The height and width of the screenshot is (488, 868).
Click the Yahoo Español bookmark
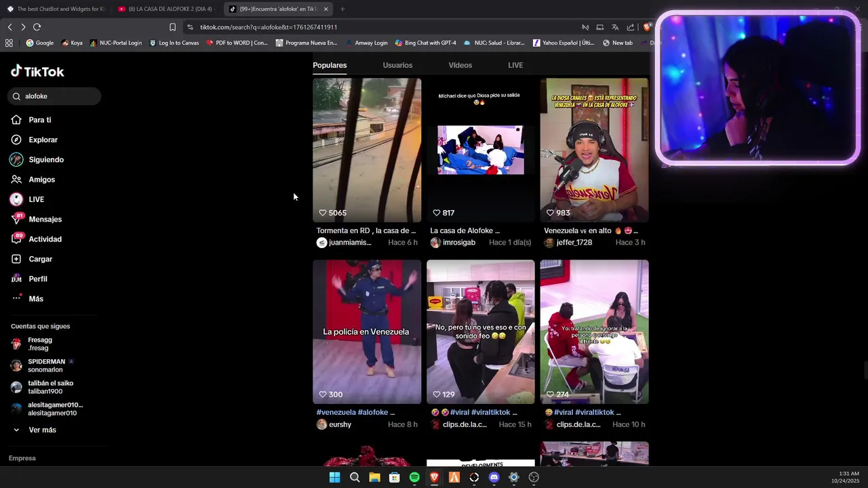pos(563,43)
